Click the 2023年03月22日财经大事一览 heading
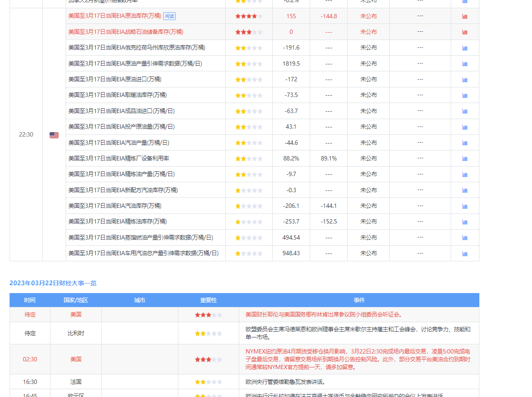This screenshot has height=397, width=532. click(x=53, y=283)
